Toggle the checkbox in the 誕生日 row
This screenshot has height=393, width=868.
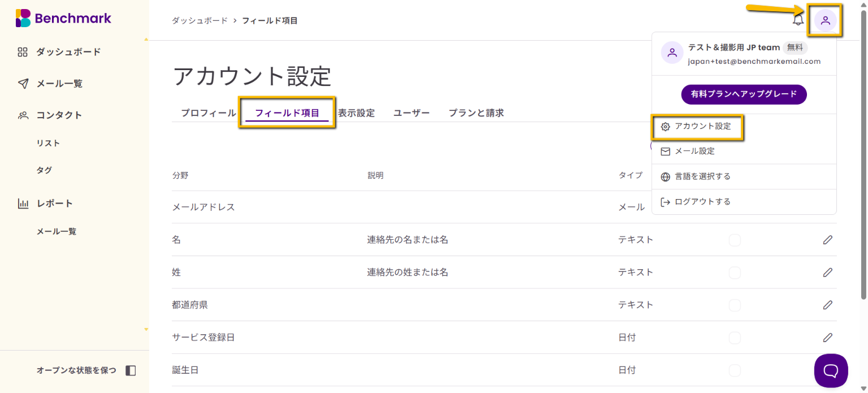(x=735, y=370)
